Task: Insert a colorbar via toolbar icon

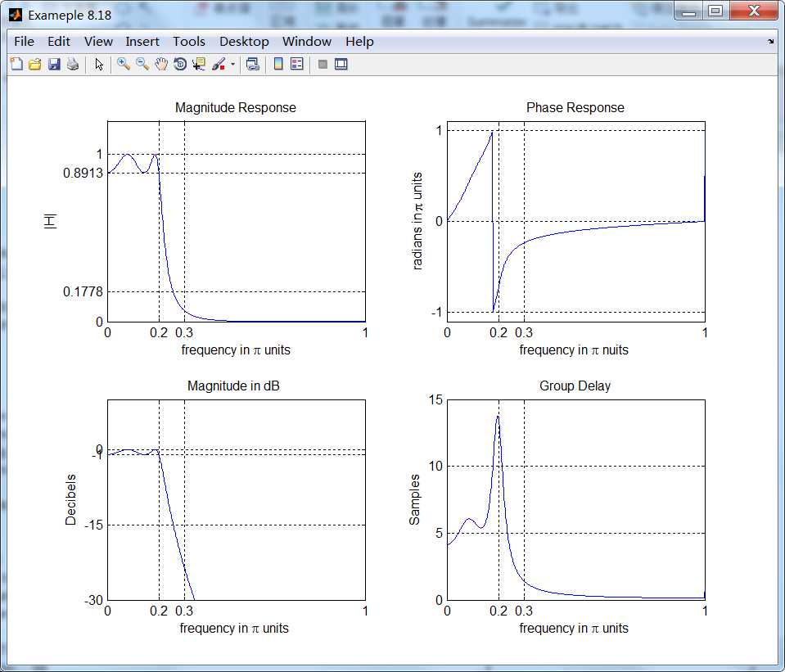Action: coord(278,64)
